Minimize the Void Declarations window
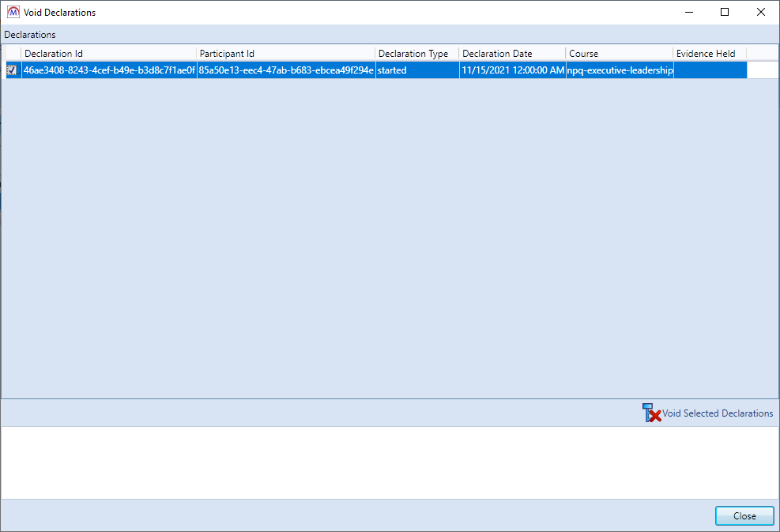This screenshot has width=780, height=532. tap(688, 12)
